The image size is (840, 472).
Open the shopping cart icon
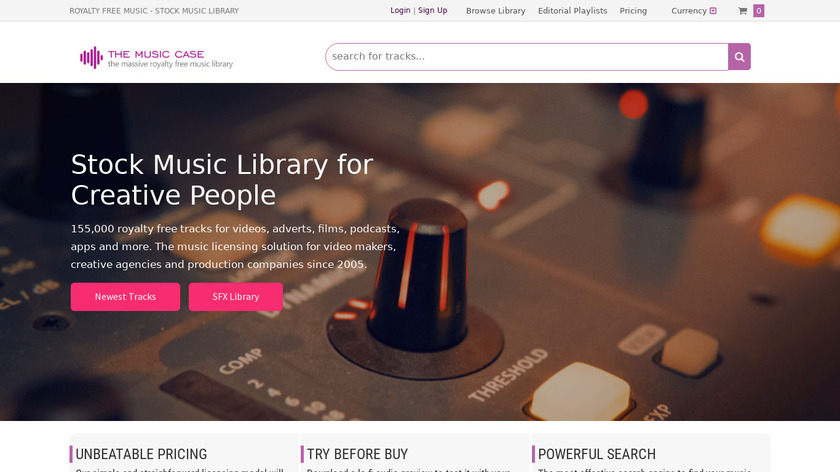coord(742,11)
